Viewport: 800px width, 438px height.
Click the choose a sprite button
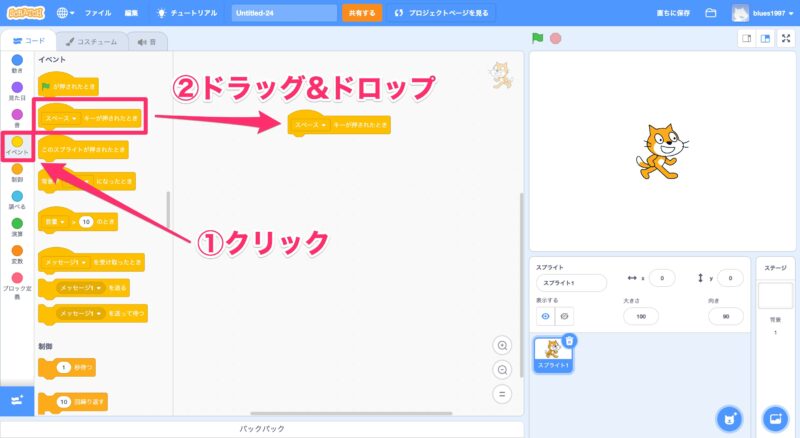tap(730, 419)
